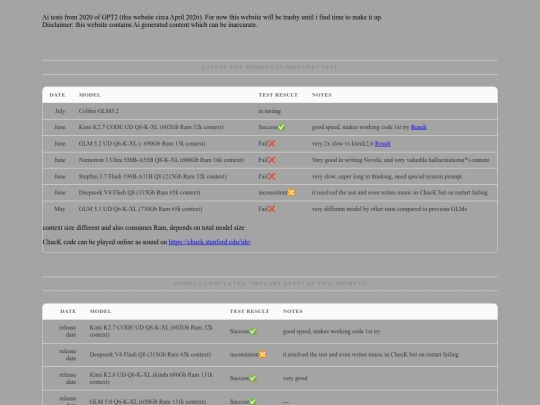Viewport: 540px width, 405px height.
Task: Click the DATE header of the top table
Action: (57, 95)
